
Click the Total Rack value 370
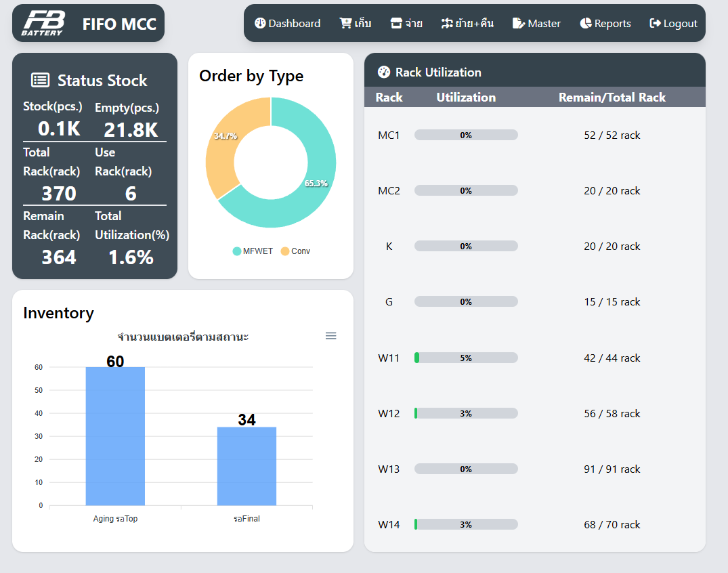coord(59,193)
